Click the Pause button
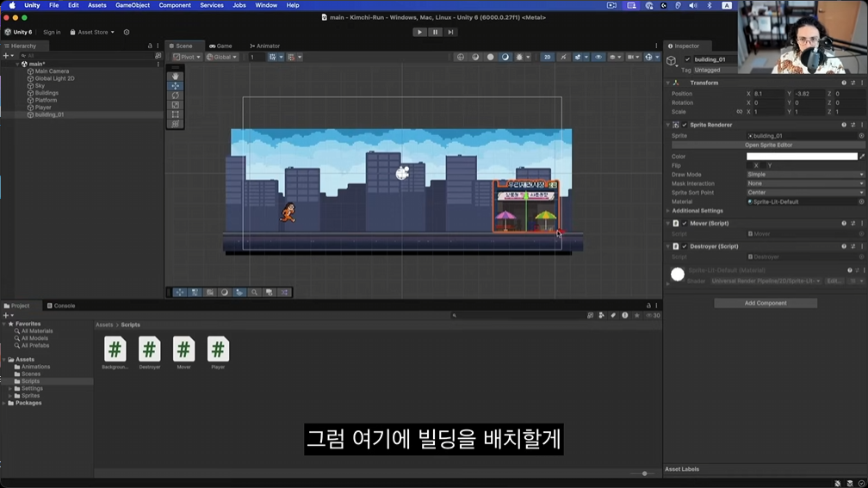Screen dimensions: 868x488 [435, 32]
